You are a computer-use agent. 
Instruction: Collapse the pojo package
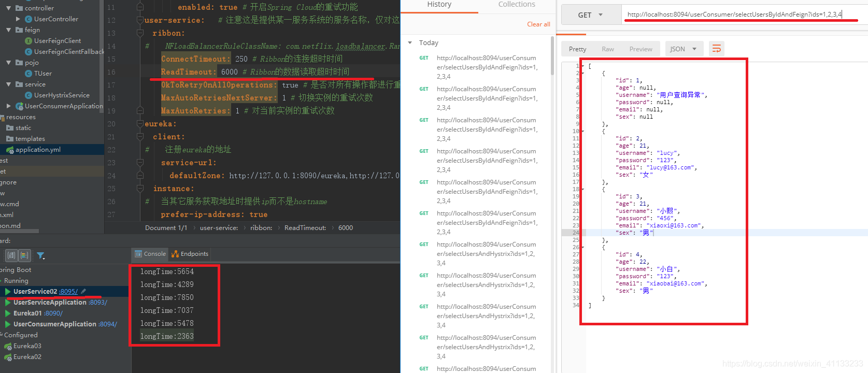[x=9, y=63]
